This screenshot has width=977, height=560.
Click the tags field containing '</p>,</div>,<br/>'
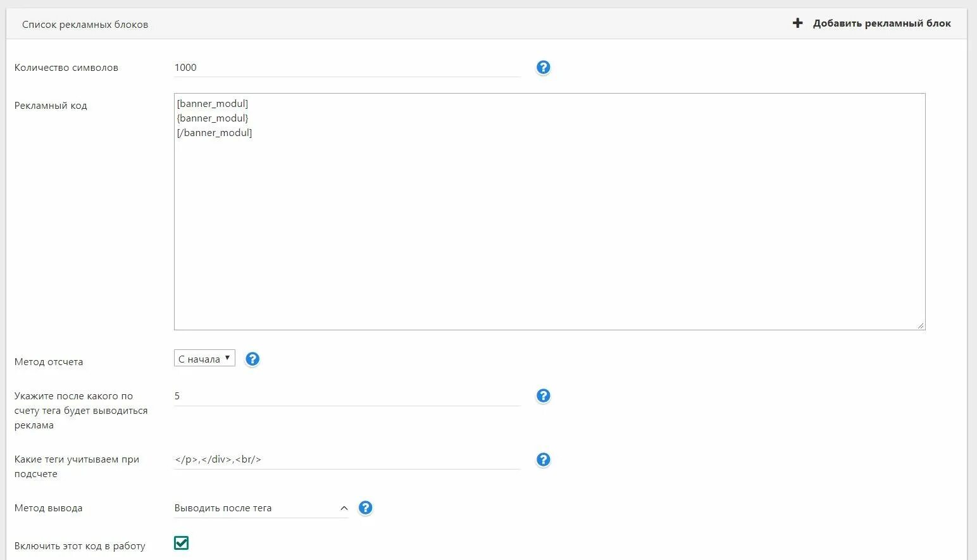click(x=347, y=459)
